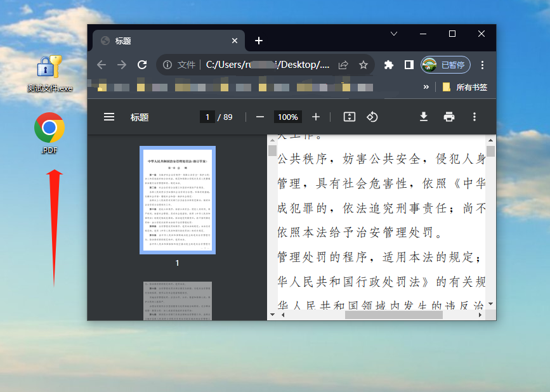The height and width of the screenshot is (392, 550).
Task: Select the page 1 thumbnail
Action: pyautogui.click(x=178, y=200)
